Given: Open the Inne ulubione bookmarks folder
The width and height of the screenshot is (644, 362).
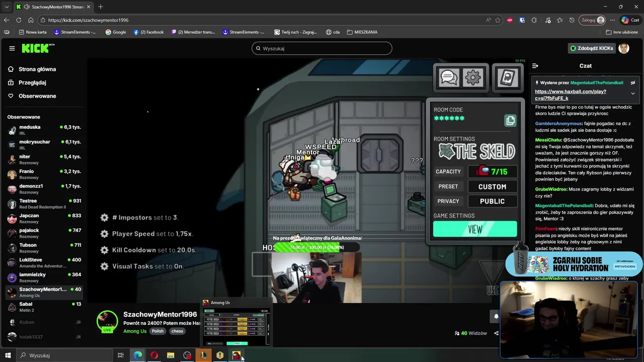Looking at the screenshot, I should [622, 32].
